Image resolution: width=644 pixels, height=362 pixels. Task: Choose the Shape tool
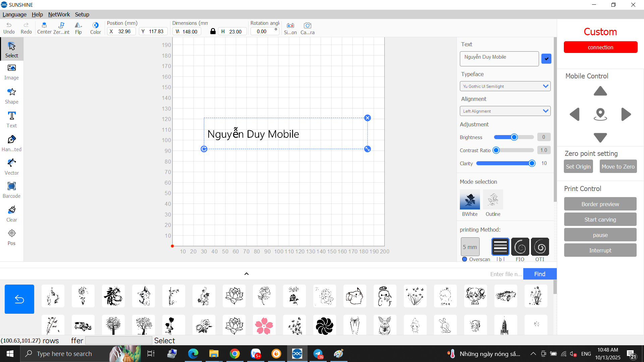click(11, 96)
